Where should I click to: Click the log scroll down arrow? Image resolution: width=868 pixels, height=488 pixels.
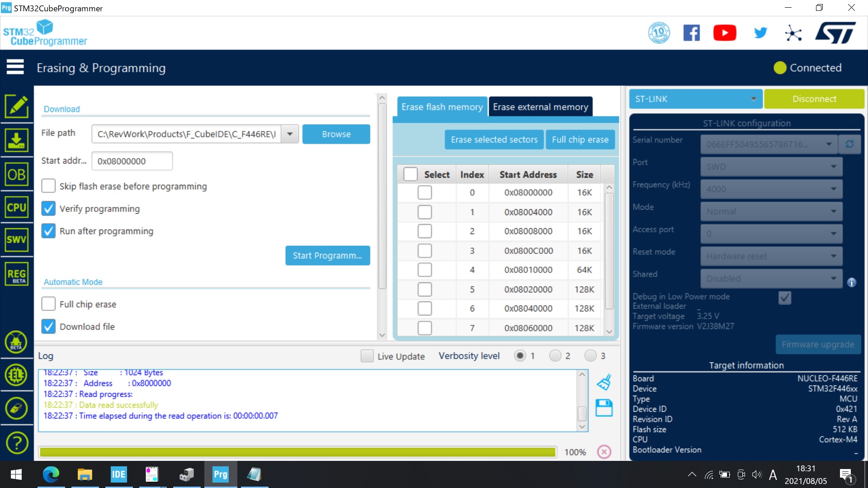[x=582, y=427]
